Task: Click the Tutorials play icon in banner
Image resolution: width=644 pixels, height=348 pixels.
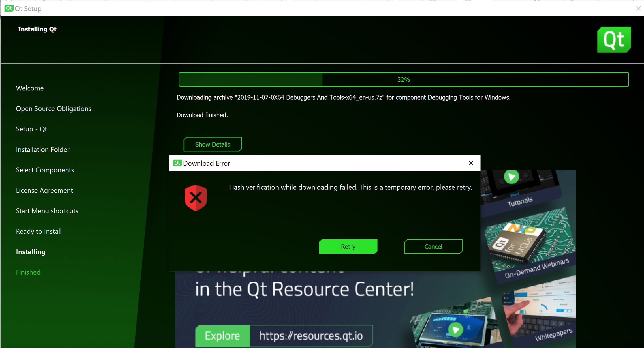Action: coord(512,177)
